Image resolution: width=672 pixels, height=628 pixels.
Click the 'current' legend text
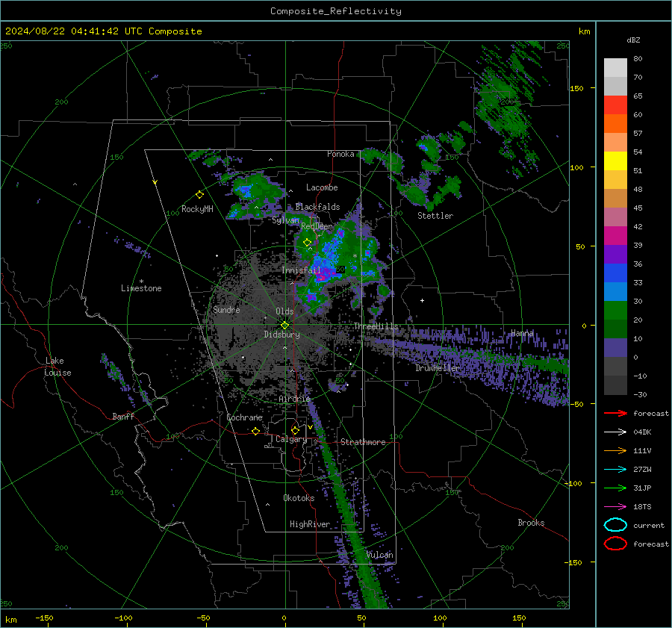[x=649, y=526]
